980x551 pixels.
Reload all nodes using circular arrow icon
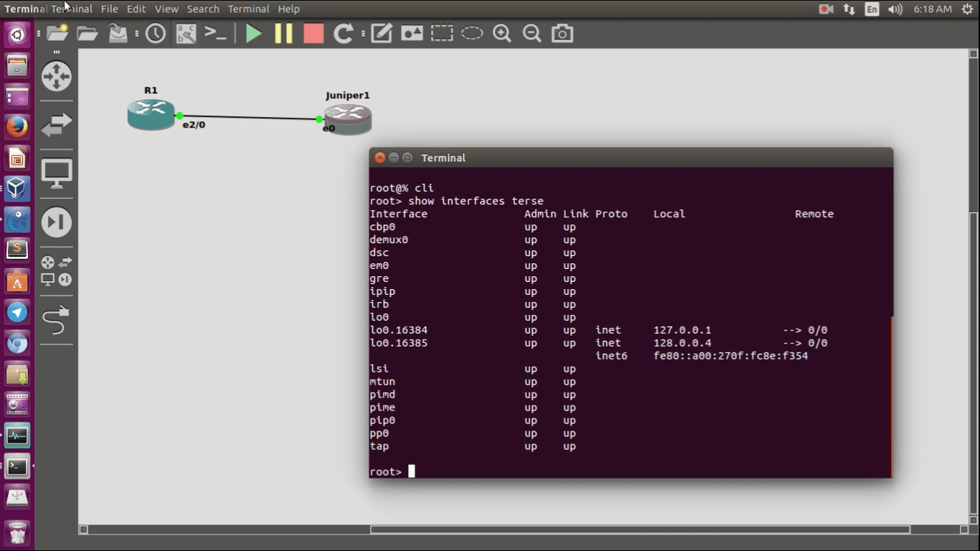pos(344,34)
